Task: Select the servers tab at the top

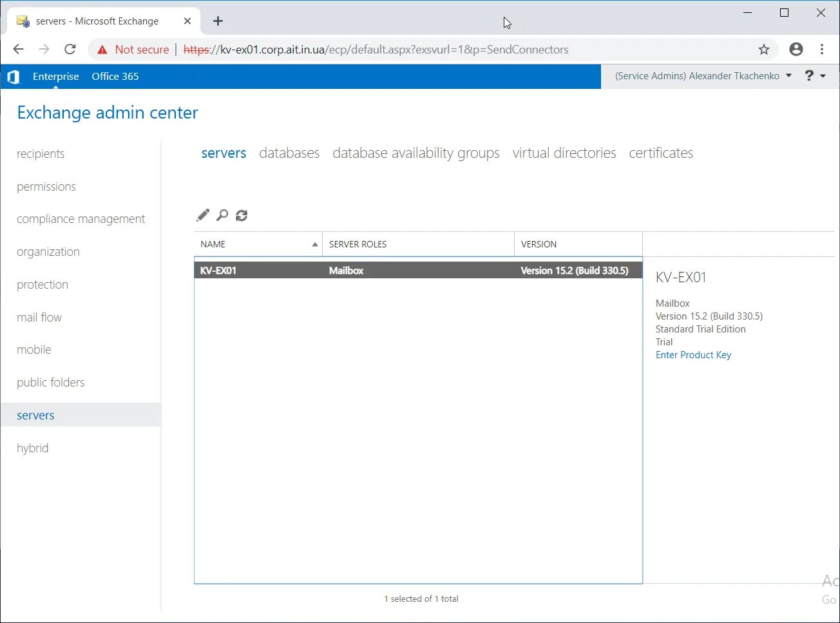Action: pos(224,153)
